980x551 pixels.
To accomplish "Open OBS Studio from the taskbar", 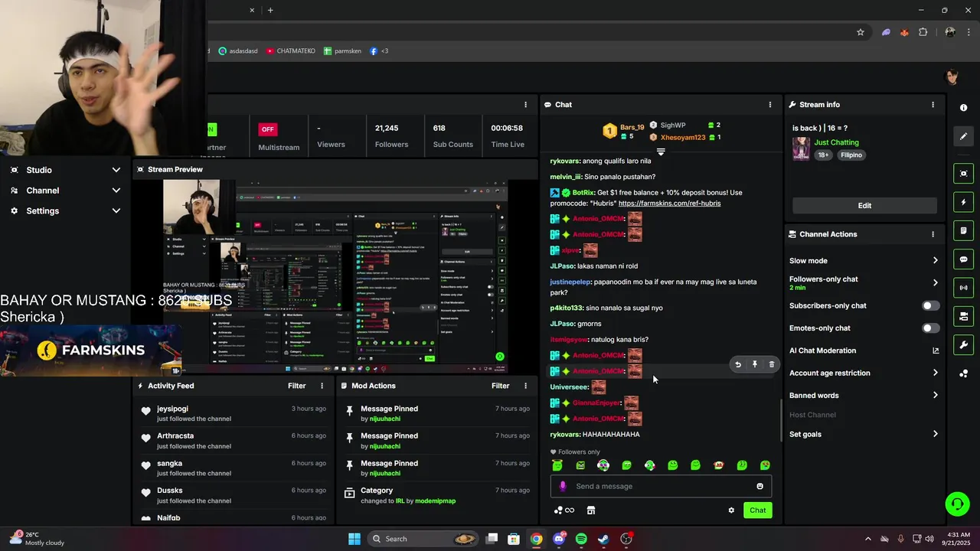I will point(626,539).
